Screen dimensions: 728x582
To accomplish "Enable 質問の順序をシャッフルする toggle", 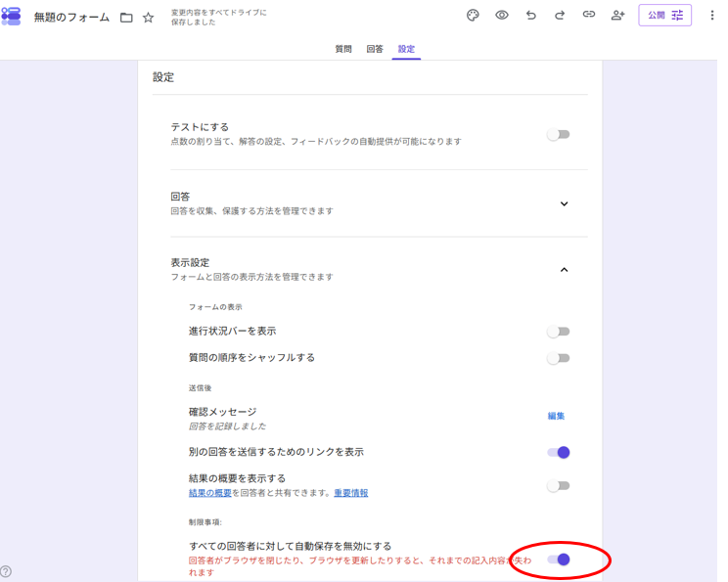I will 558,358.
